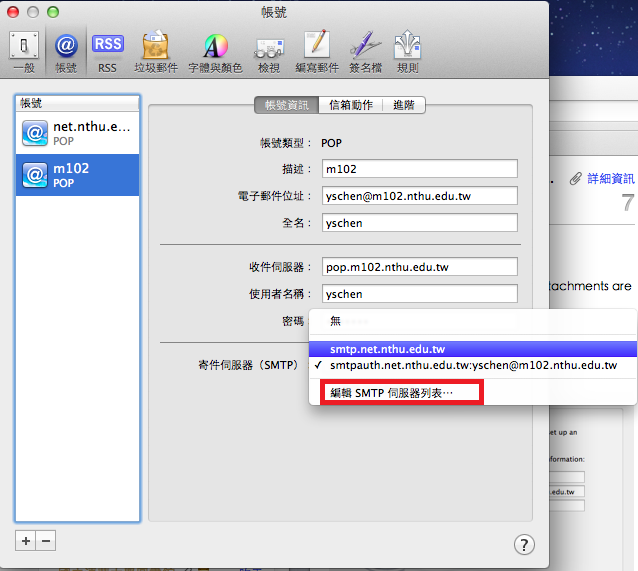This screenshot has width=638, height=571.
Task: Open the 編寫郵件 composing preferences
Action: pos(316,51)
